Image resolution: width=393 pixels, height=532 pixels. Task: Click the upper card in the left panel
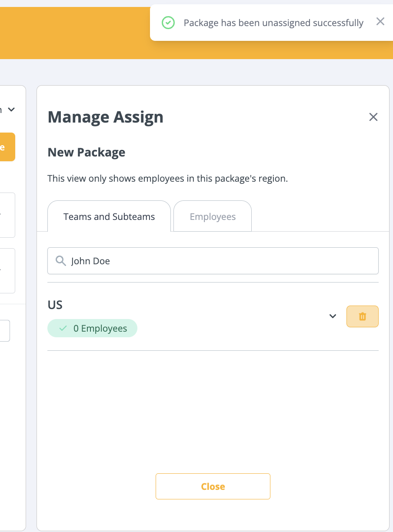pos(7,215)
